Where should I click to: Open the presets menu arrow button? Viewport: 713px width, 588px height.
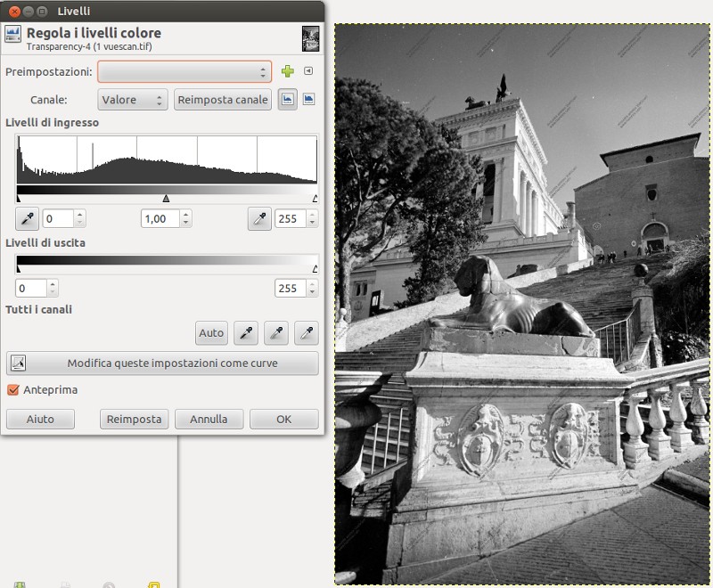(308, 71)
